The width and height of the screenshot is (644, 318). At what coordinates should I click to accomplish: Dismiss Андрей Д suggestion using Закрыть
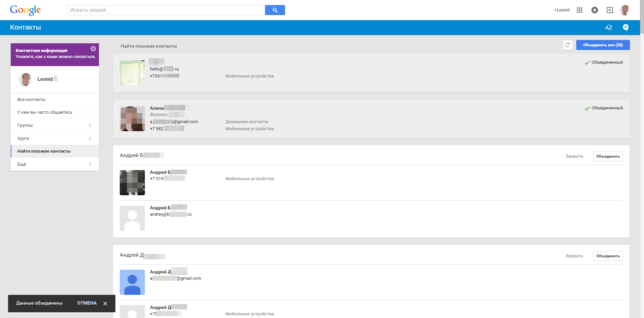[x=574, y=256]
